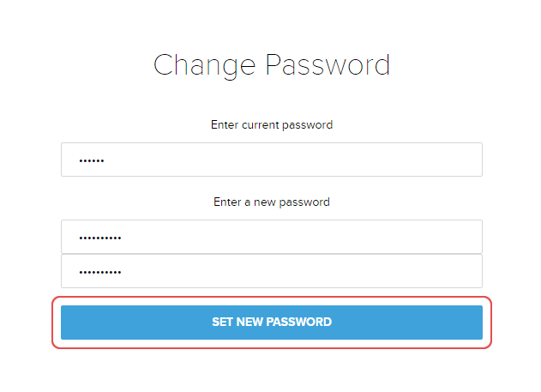Place cursor in field under "Enter current password"
541x392 pixels.
[271, 160]
